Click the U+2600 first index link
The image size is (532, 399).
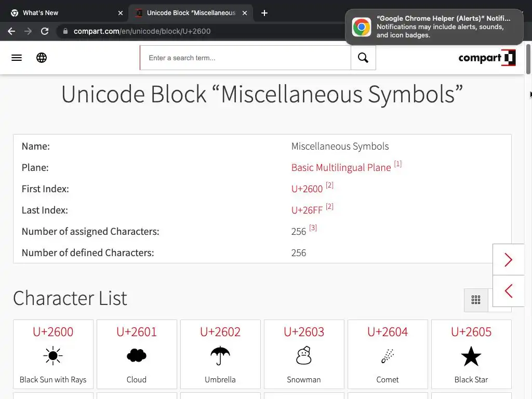point(307,189)
